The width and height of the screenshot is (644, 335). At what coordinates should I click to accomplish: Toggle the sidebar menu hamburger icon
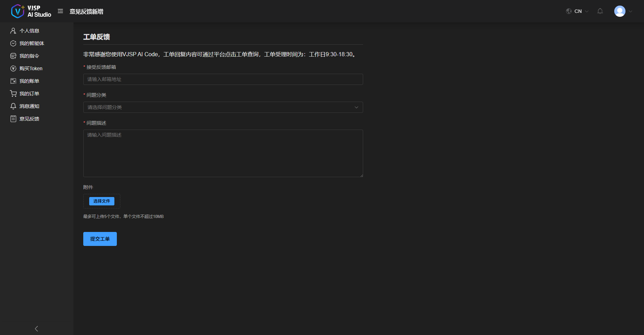point(61,11)
